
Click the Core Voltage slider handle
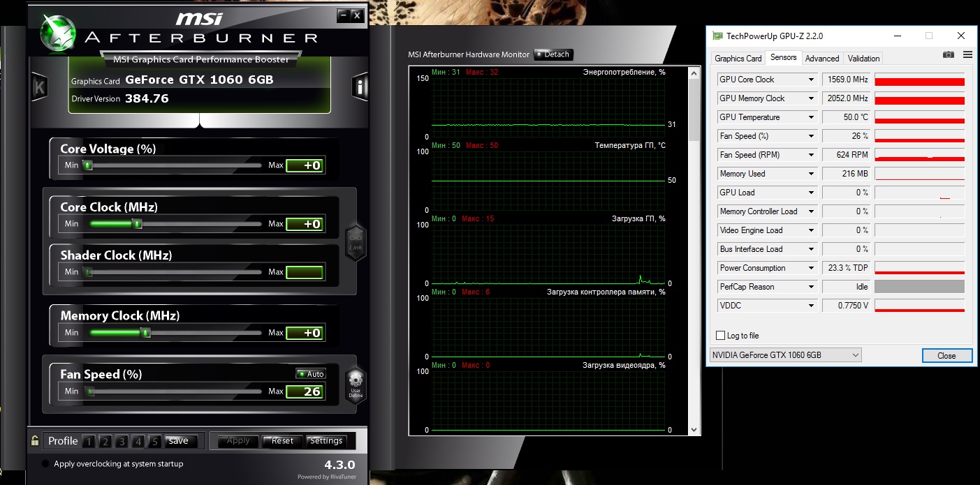tap(88, 165)
